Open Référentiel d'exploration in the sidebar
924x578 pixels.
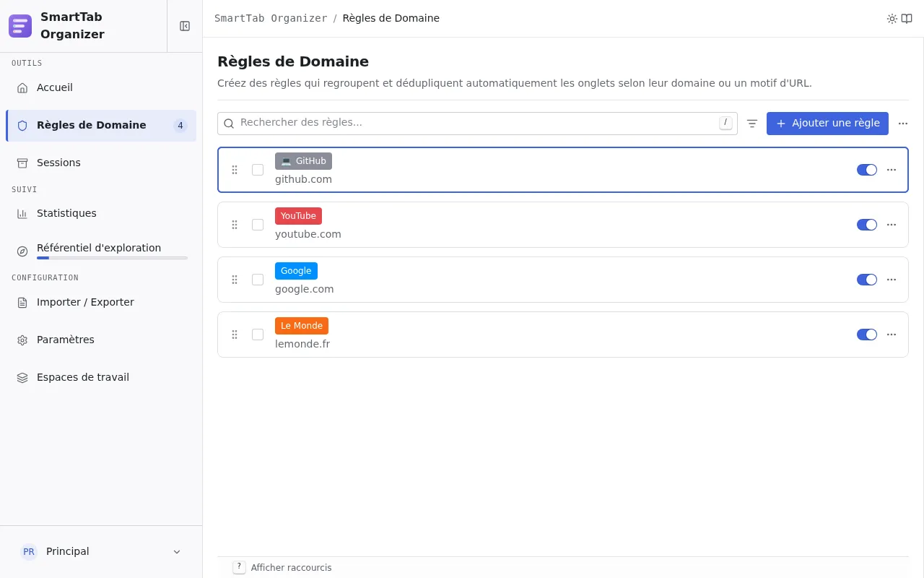click(x=101, y=251)
